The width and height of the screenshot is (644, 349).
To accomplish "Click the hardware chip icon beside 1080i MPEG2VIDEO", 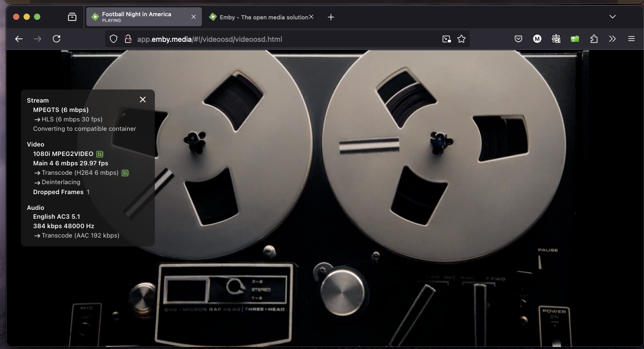I will click(99, 154).
